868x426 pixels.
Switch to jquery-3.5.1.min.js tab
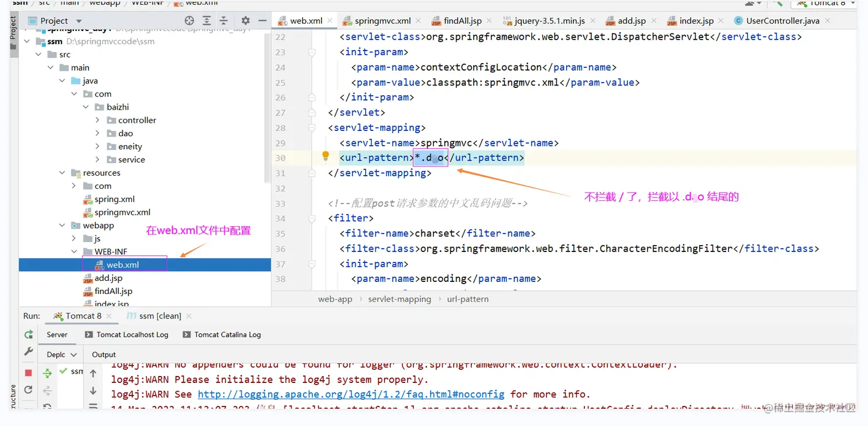click(549, 21)
